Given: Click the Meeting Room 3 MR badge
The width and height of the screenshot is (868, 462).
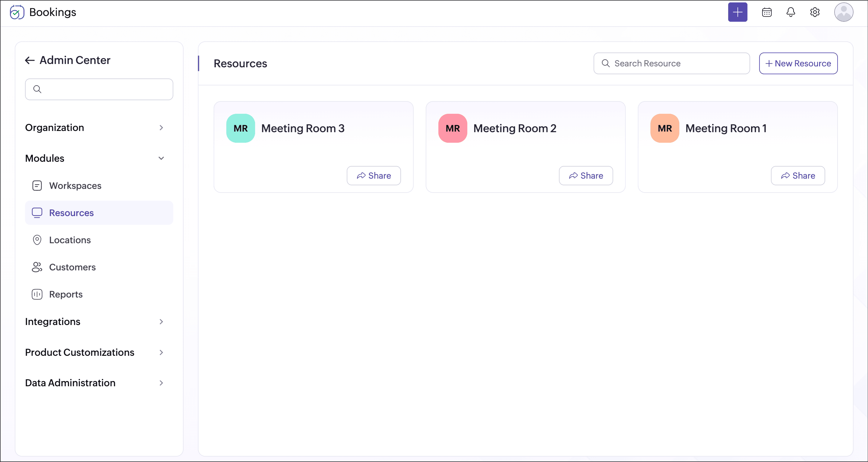Looking at the screenshot, I should tap(241, 128).
